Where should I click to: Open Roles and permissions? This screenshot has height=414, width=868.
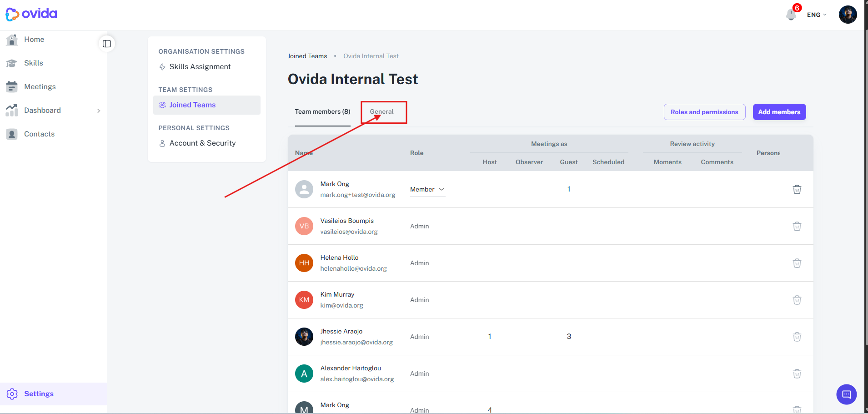[704, 112]
